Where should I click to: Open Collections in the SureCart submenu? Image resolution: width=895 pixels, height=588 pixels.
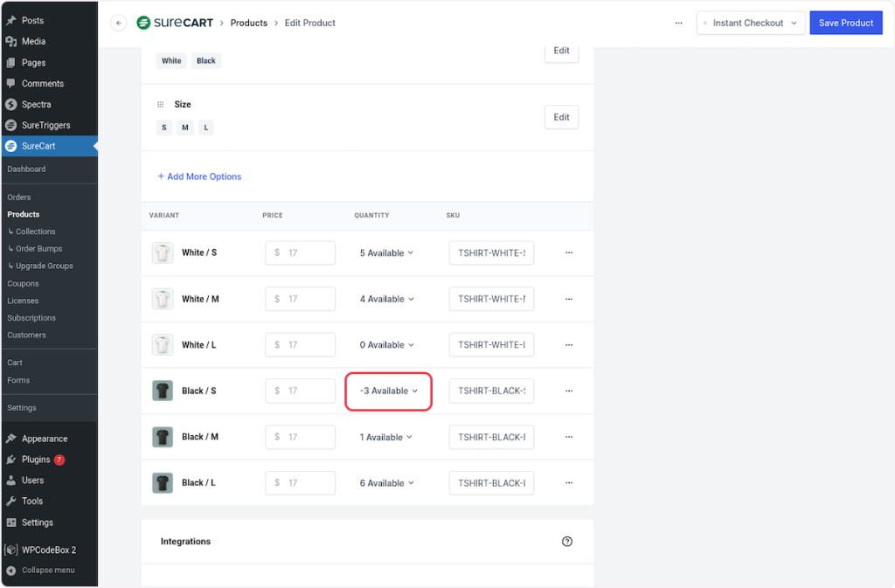tap(35, 232)
